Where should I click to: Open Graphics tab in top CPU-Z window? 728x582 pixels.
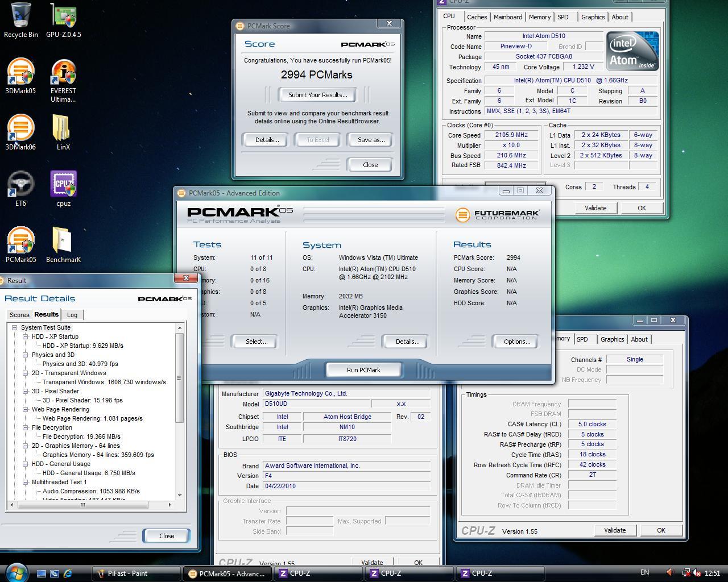593,17
